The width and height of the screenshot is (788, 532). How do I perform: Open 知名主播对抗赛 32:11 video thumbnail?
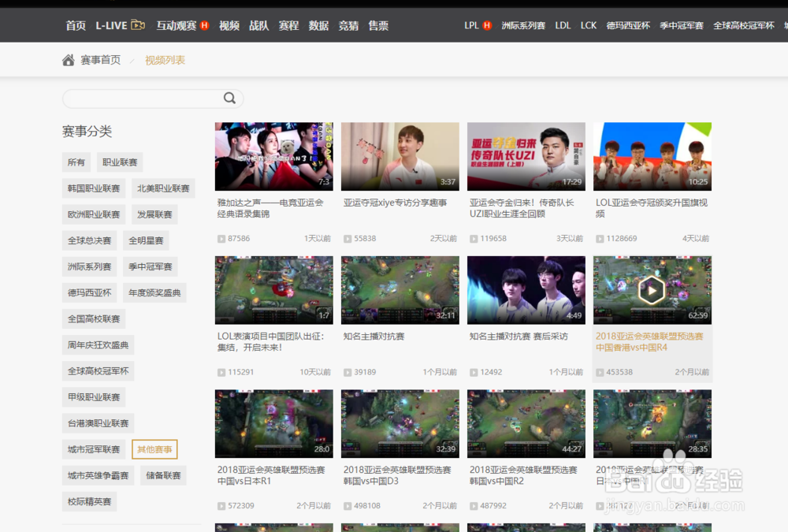click(x=400, y=290)
